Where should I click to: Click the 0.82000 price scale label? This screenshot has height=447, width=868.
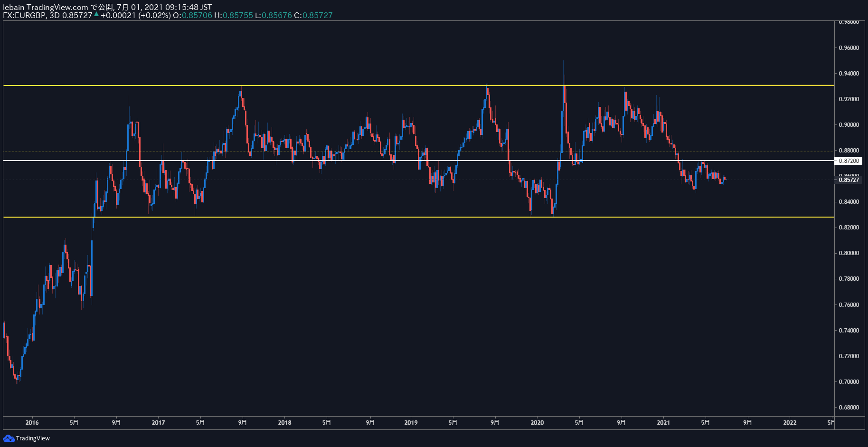tap(849, 228)
